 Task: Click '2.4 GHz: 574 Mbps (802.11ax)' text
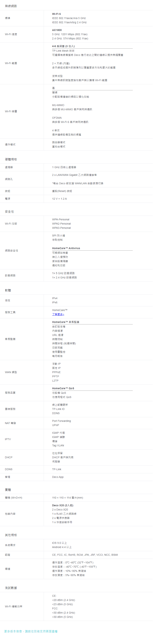point(70,38)
